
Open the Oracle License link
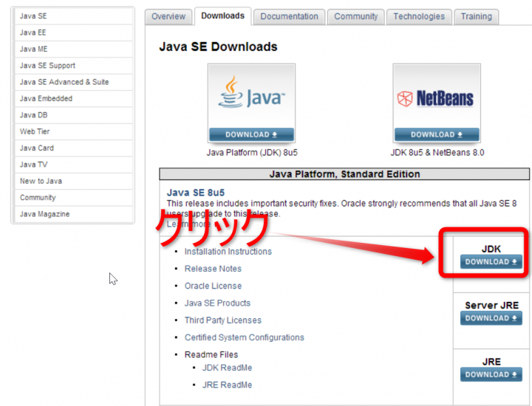tap(213, 286)
